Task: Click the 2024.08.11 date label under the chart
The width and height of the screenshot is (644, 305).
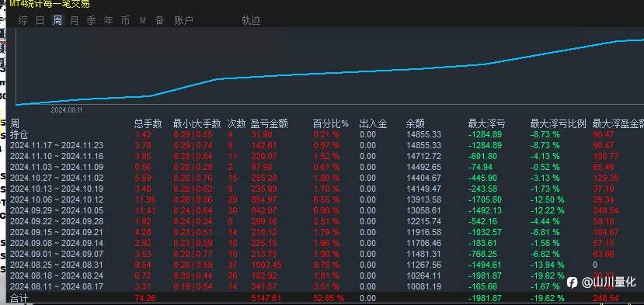Action: pyautogui.click(x=67, y=110)
